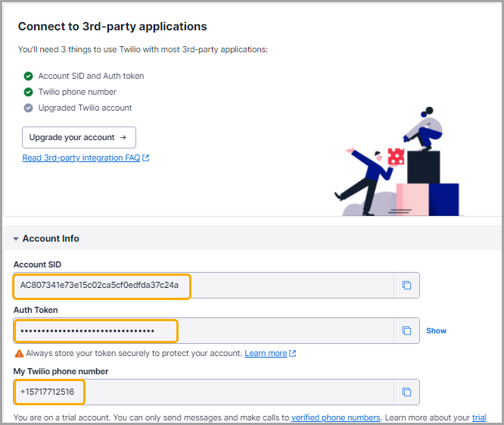Click the green check beside Account SID and Auth token
The height and width of the screenshot is (425, 504).
(28, 76)
